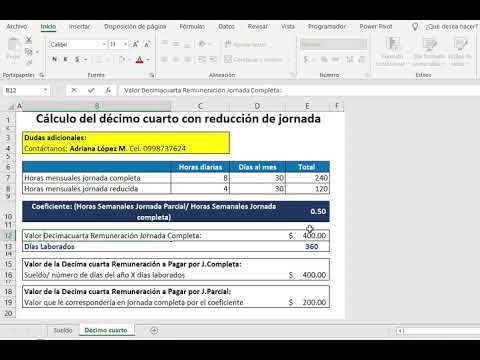This screenshot has height=360, width=480.
Task: Switch to the Datos ribbon tab
Action: point(227,26)
